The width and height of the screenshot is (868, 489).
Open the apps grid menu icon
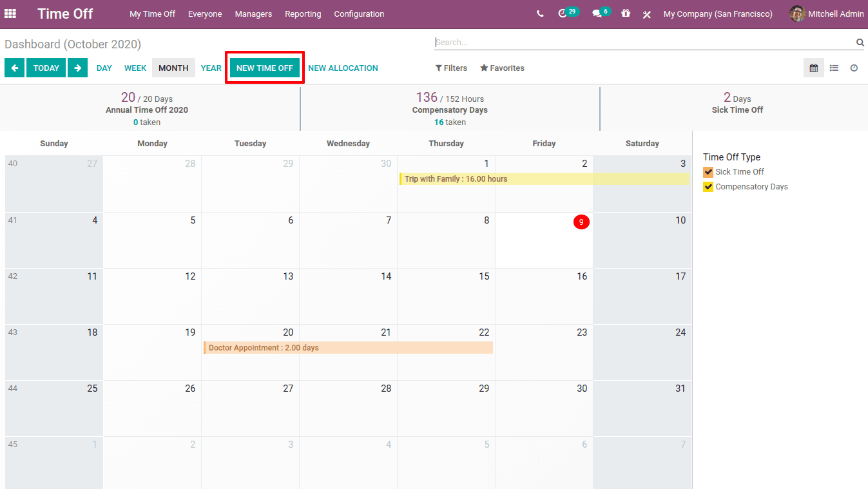pos(10,14)
